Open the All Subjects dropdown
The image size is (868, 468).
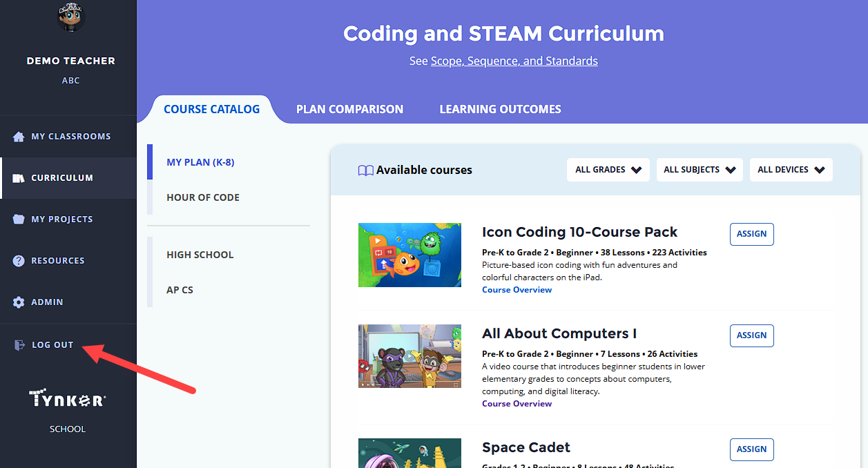[700, 170]
